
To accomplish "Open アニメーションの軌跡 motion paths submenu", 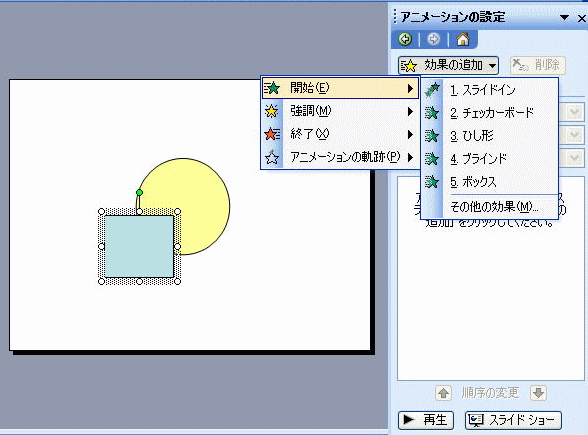I will pyautogui.click(x=340, y=157).
